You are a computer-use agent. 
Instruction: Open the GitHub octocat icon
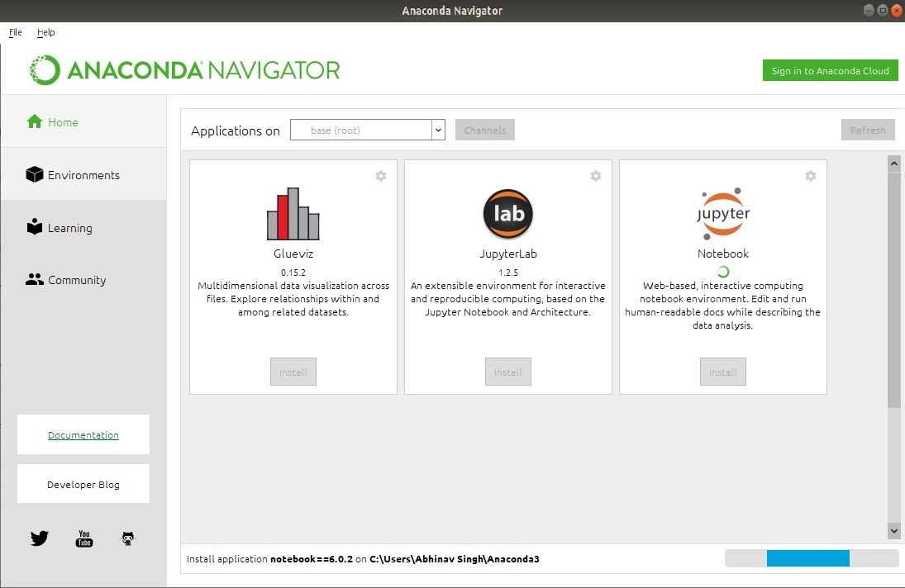pyautogui.click(x=128, y=538)
